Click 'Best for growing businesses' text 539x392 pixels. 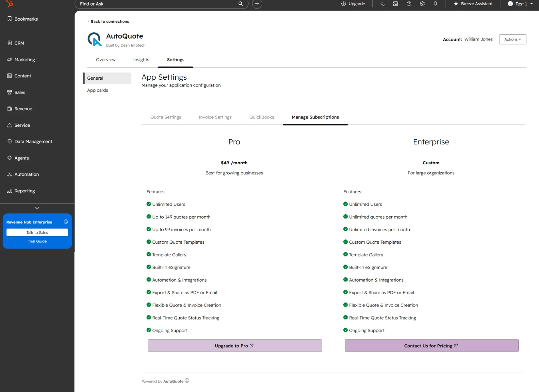[x=234, y=173]
